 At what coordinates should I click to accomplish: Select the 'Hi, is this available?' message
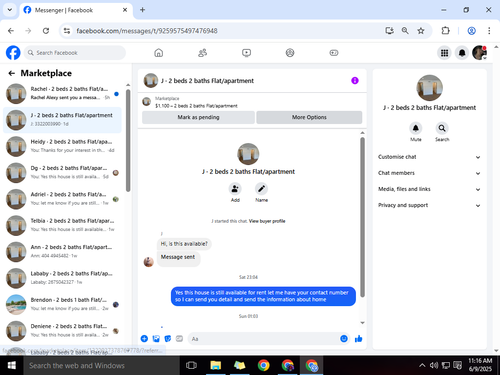184,244
